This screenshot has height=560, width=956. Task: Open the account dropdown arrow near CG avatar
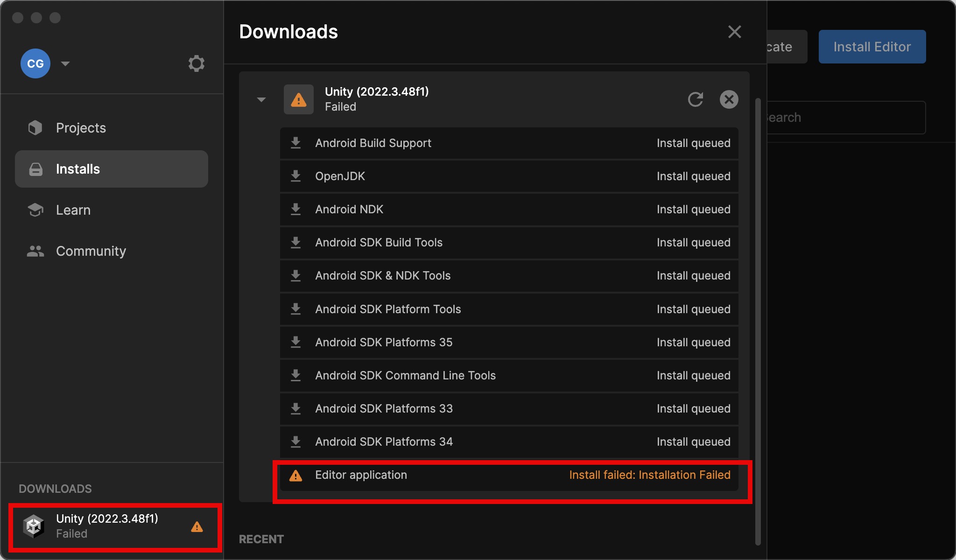point(65,63)
